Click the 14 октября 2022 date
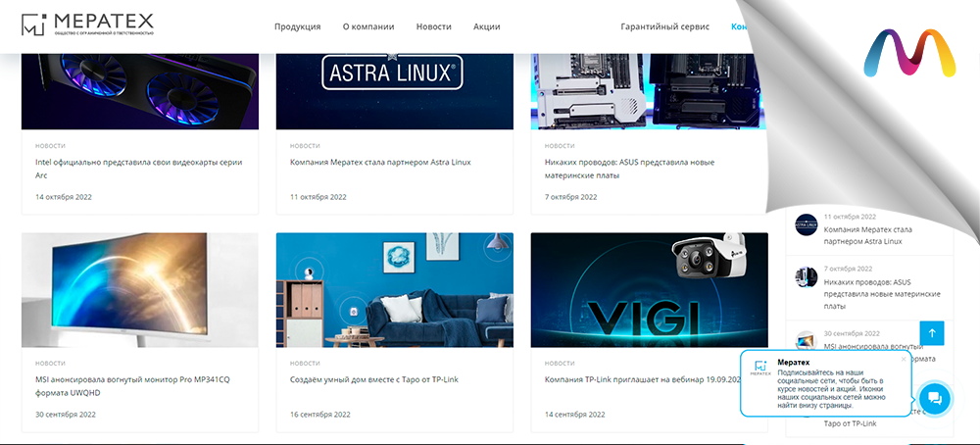This screenshot has height=445, width=980. pyautogui.click(x=64, y=197)
